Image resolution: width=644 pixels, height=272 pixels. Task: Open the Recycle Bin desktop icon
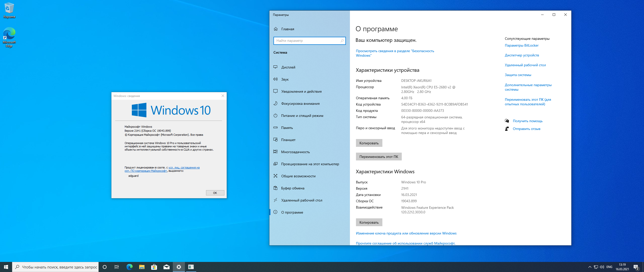9,11
